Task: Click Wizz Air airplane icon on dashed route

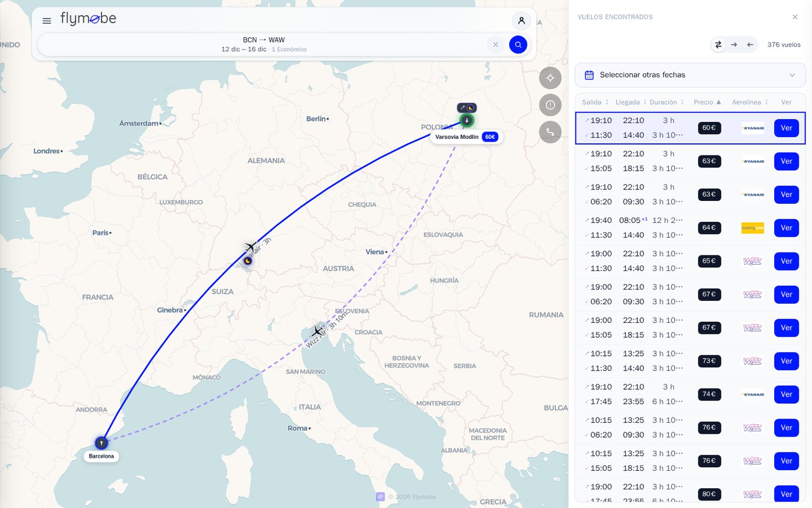Action: pos(317,332)
